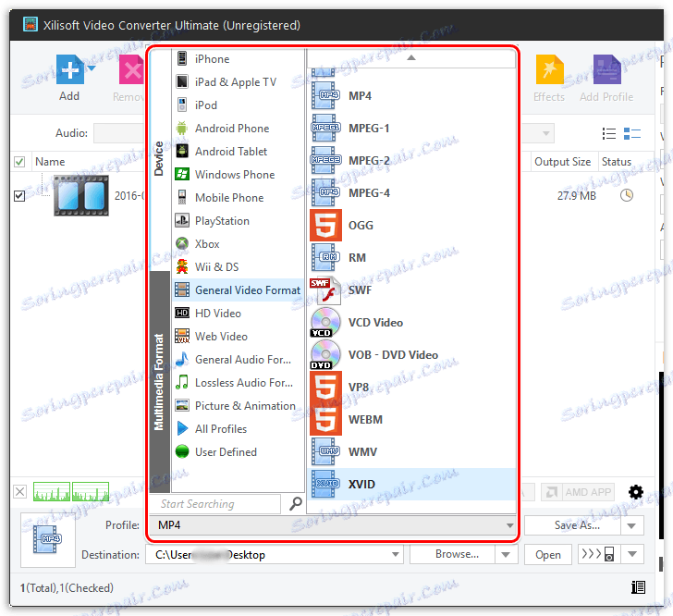The width and height of the screenshot is (673, 616).
Task: Select Android Phone category
Action: [238, 129]
